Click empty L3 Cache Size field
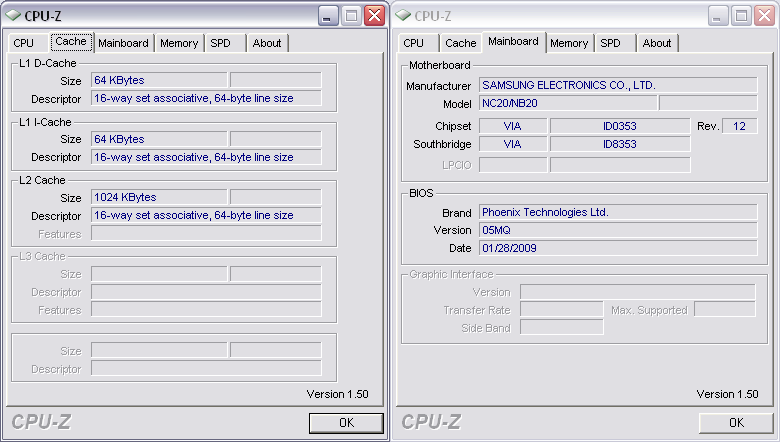780x442 pixels. 159,274
